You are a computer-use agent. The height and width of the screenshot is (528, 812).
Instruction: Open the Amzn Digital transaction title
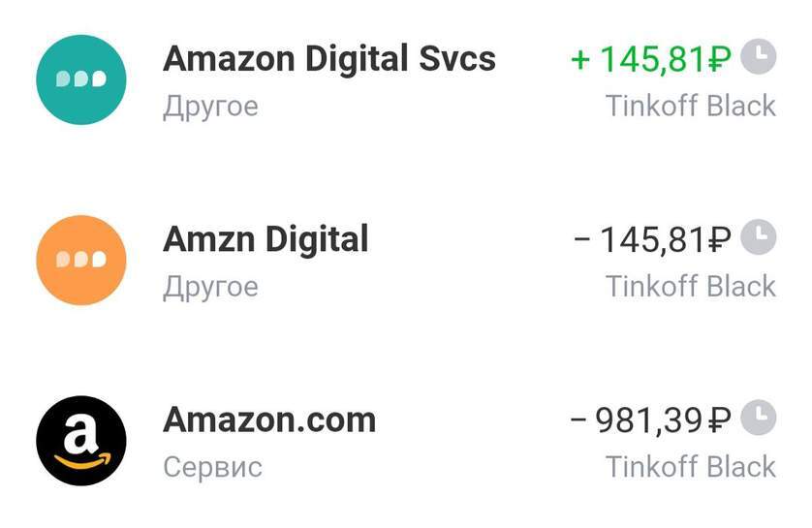[265, 239]
